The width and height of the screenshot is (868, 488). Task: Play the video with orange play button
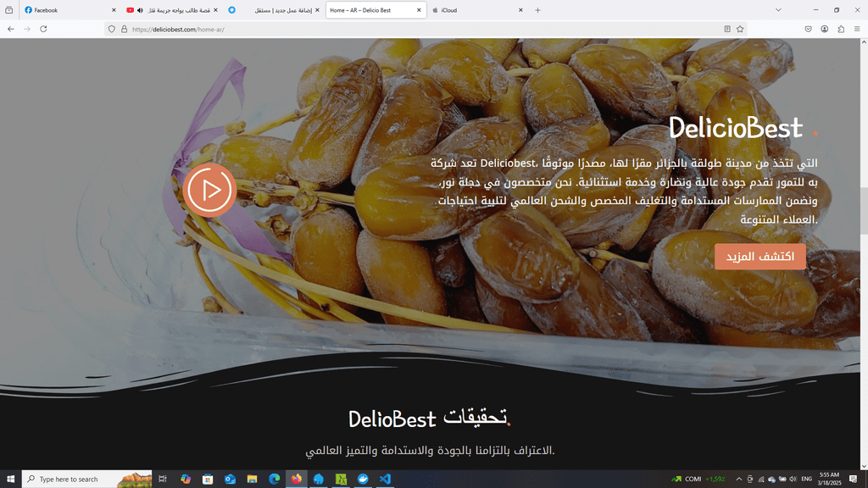pos(210,190)
